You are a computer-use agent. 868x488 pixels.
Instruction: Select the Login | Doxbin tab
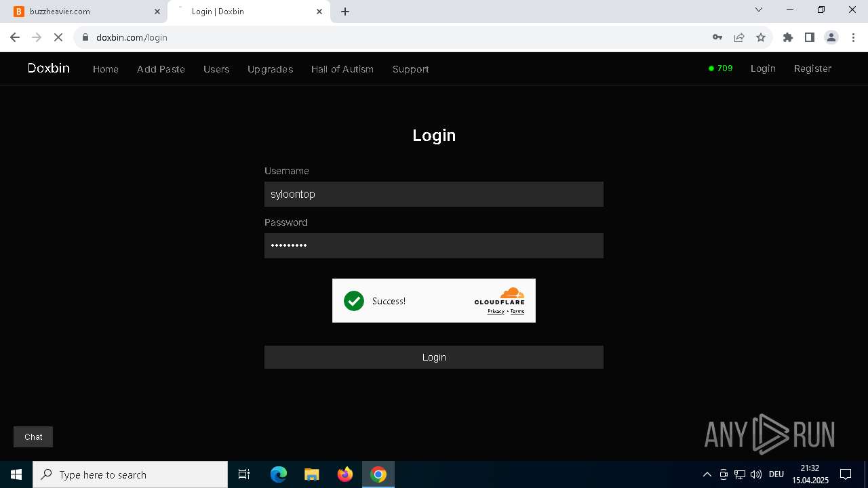[x=248, y=12]
